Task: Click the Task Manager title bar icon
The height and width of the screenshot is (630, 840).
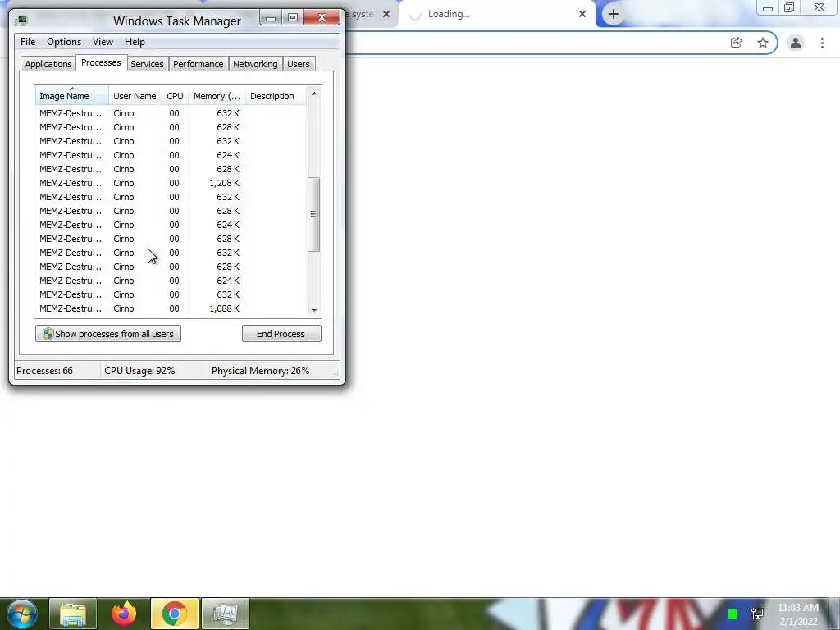Action: click(21, 21)
